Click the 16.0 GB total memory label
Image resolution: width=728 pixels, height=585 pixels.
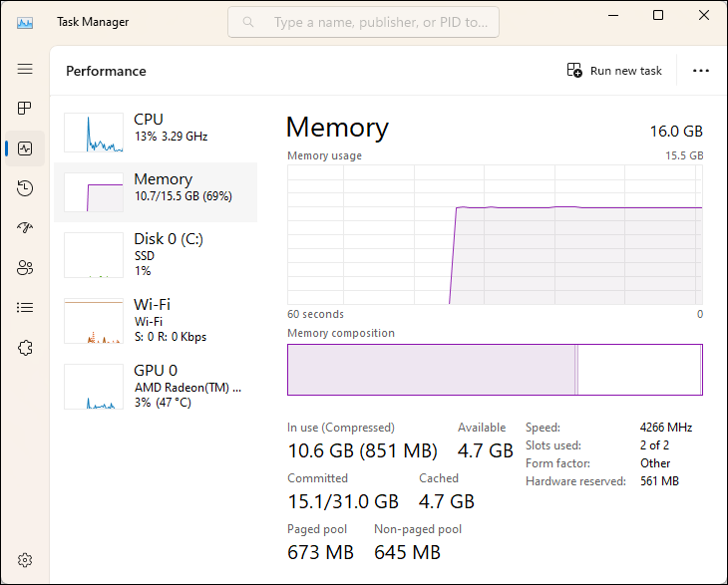(676, 132)
